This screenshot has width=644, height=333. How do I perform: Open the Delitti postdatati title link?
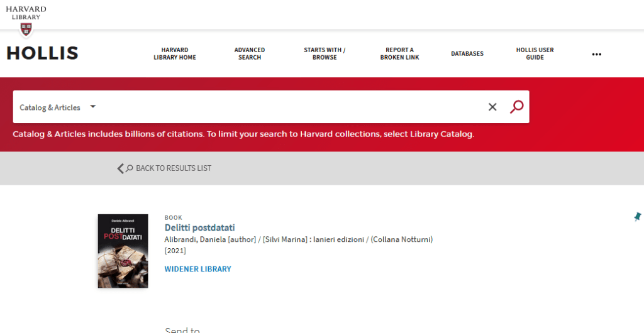[x=199, y=227]
